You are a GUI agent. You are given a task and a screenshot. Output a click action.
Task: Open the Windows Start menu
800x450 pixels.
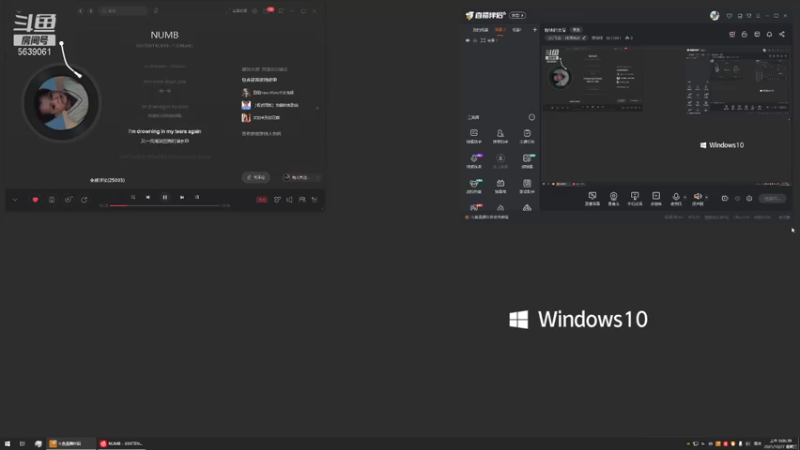7,444
